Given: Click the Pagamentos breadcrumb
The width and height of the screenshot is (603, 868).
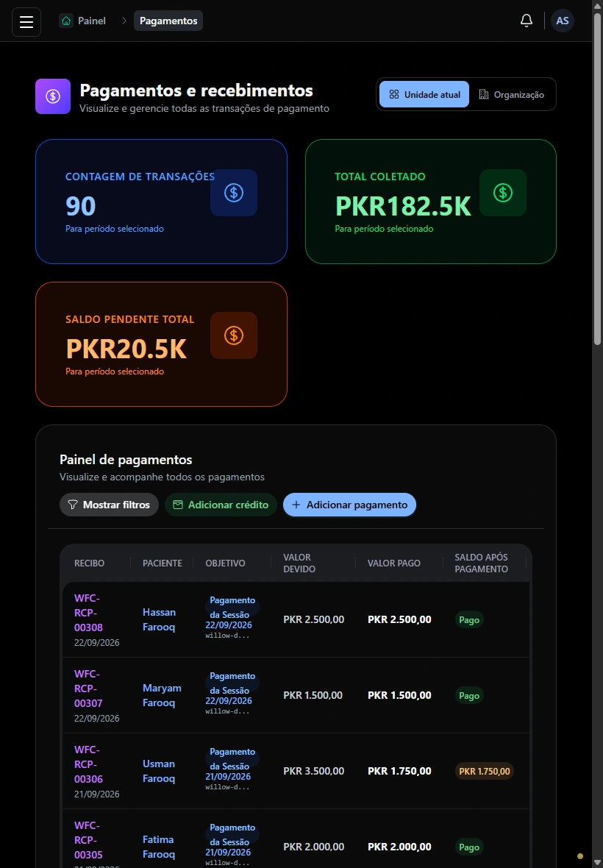Looking at the screenshot, I should [x=168, y=21].
